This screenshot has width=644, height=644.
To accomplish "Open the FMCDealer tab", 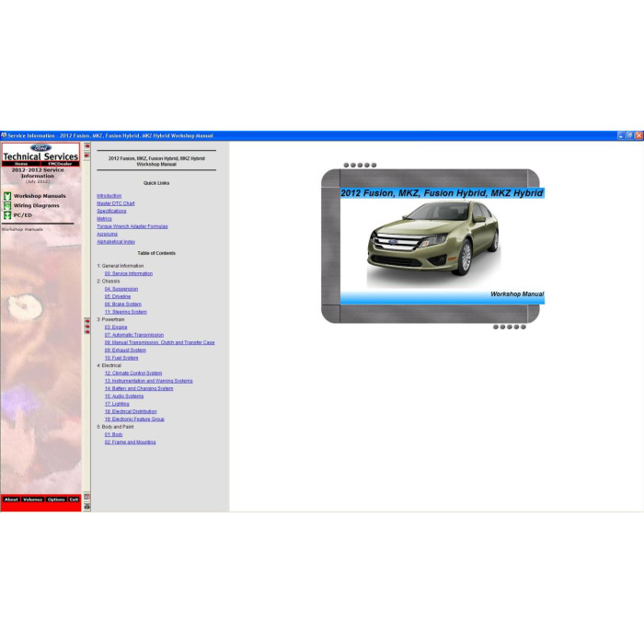I will pyautogui.click(x=60, y=164).
